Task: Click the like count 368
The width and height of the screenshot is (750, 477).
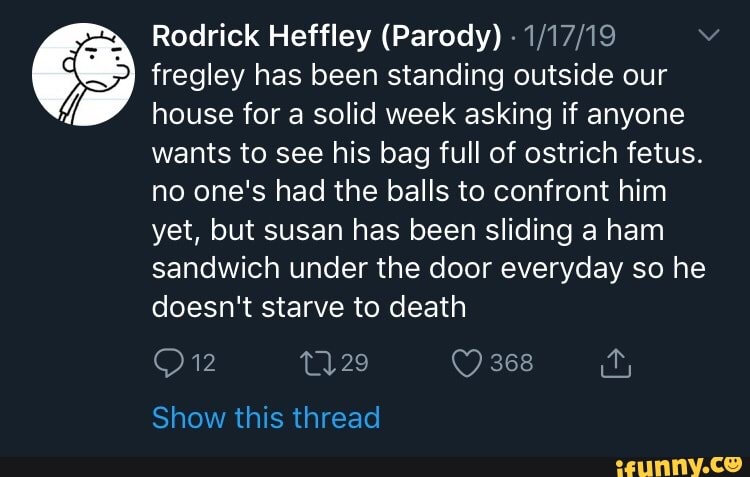Action: click(512, 364)
